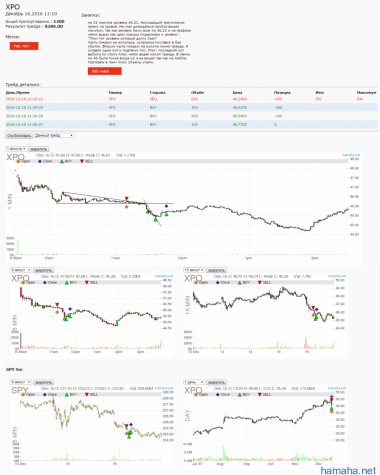Click the green BUY legend triangle on 15-minute XPO chart
The height and width of the screenshot is (475, 380).
[240, 282]
